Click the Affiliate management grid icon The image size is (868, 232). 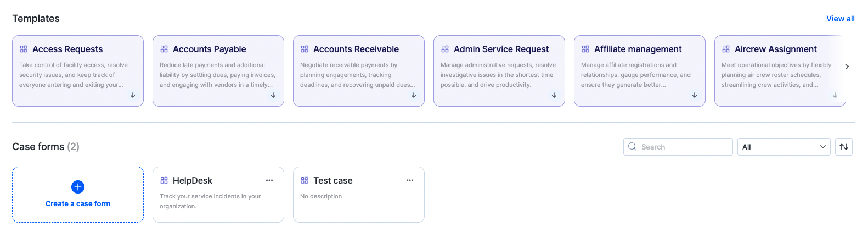pos(585,49)
